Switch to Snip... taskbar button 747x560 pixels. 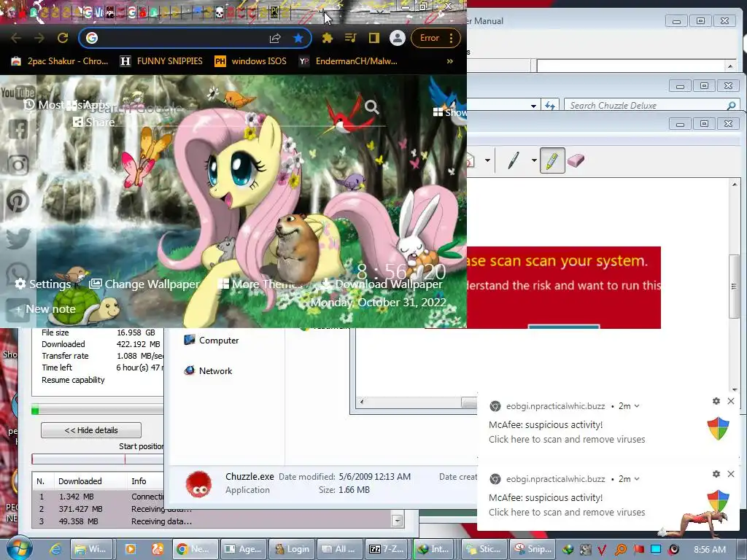533,549
